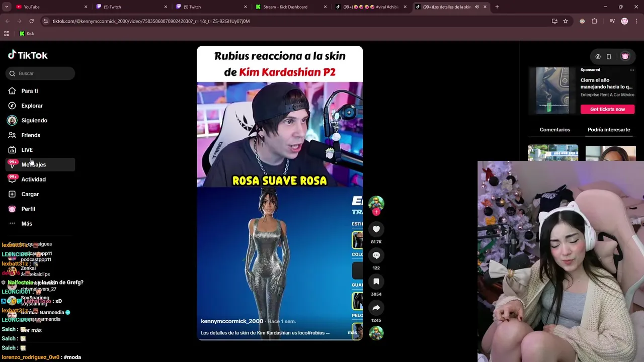Screen dimensions: 644x362
Task: Open user avatar icon at top right of page
Action: point(625,56)
